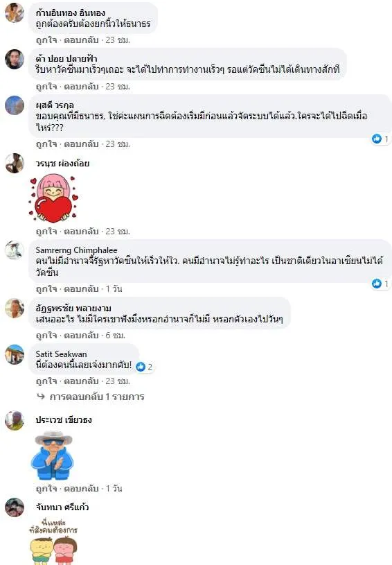The image size is (392, 565).
Task: Like วรนุช ผ่องถ้อย's sticker comment
Action: 46,232
